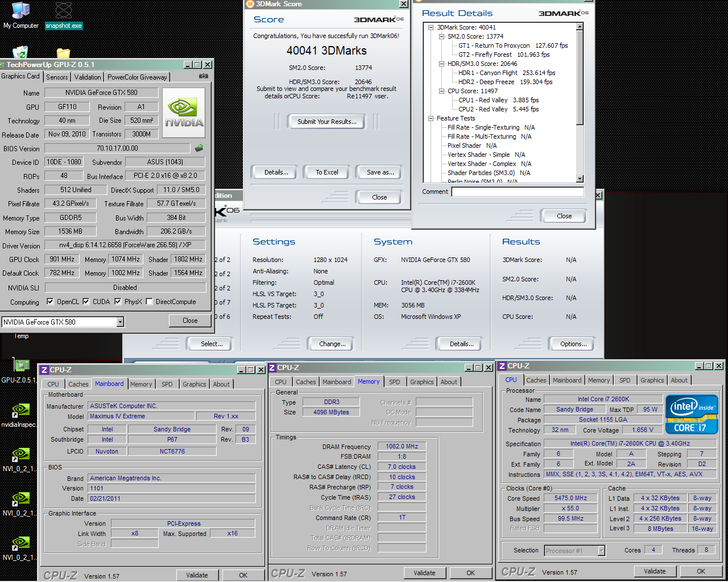728x582 pixels.
Task: Collapse the SM2.0 Score tree node
Action: (441, 36)
